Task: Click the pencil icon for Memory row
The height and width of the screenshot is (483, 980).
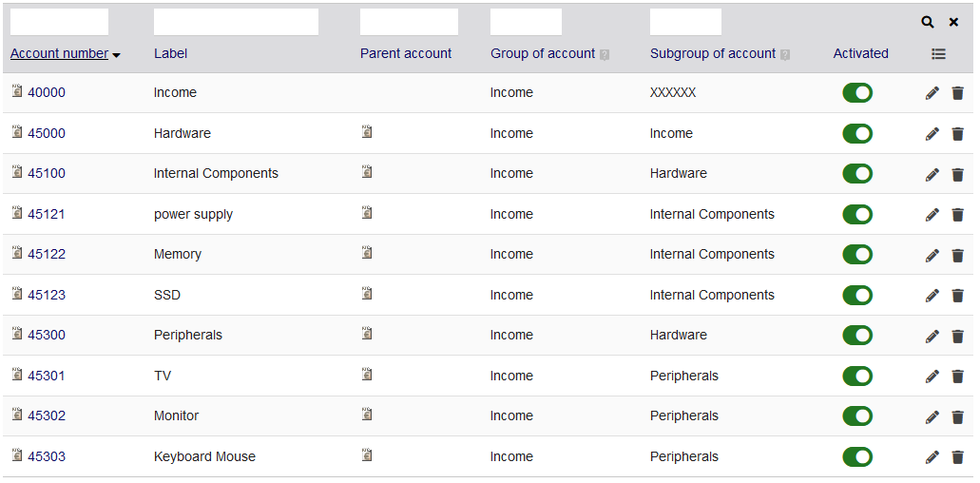Action: point(932,255)
